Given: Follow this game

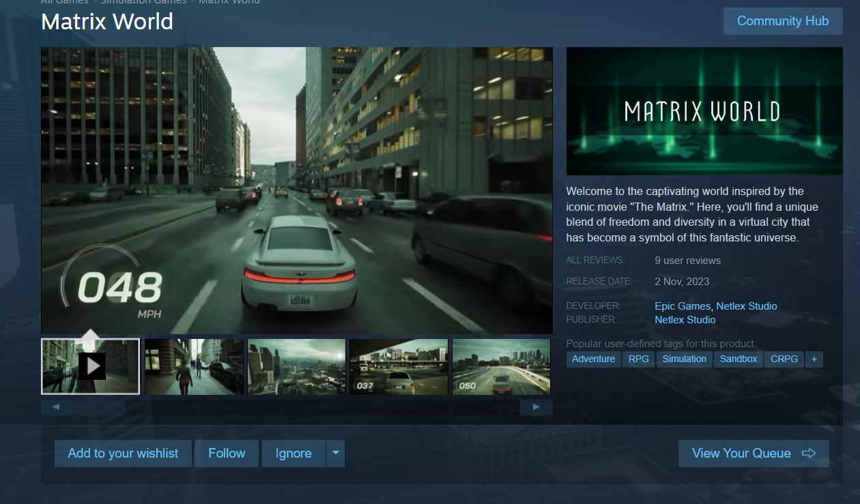Looking at the screenshot, I should coord(227,454).
